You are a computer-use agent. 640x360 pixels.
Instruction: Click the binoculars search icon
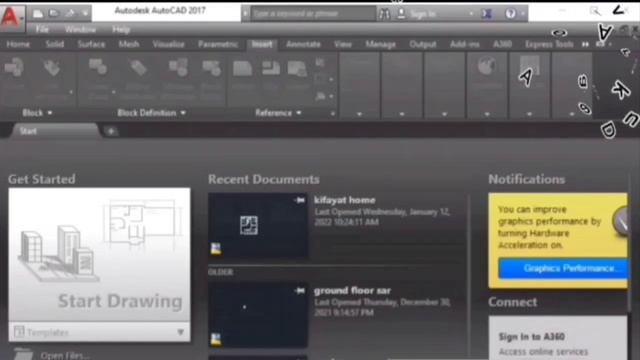384,14
